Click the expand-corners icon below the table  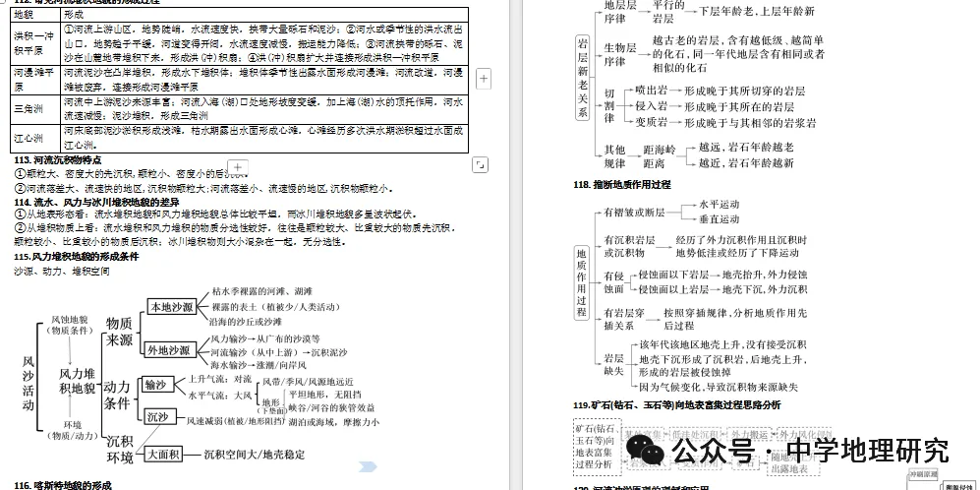pos(480,164)
